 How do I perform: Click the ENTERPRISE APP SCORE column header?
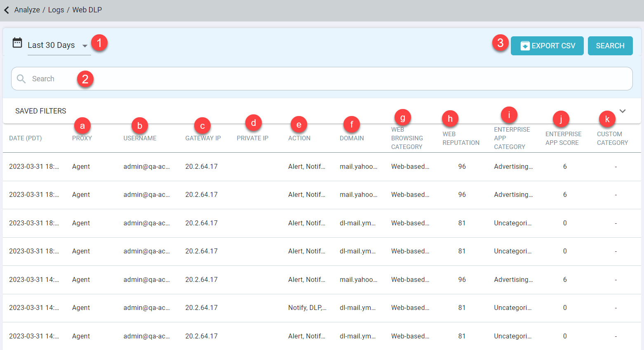coord(563,138)
